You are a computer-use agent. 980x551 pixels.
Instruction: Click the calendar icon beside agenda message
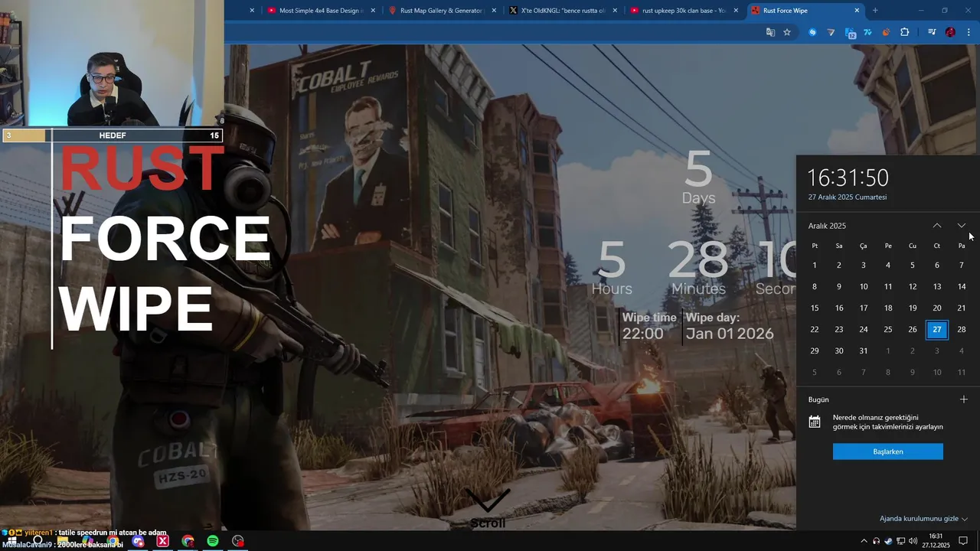(x=815, y=422)
